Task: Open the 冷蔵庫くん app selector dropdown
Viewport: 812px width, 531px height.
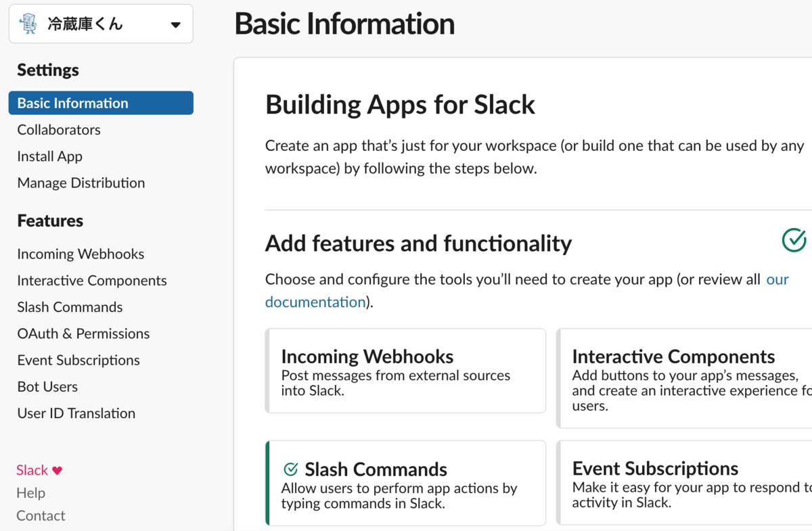Action: tap(101, 24)
